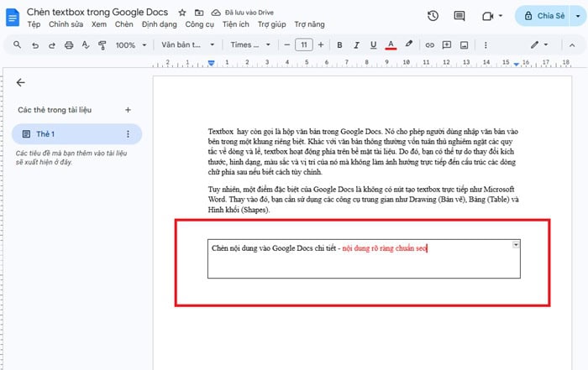Toggle bold formatting
The width and height of the screenshot is (588, 370).
339,45
